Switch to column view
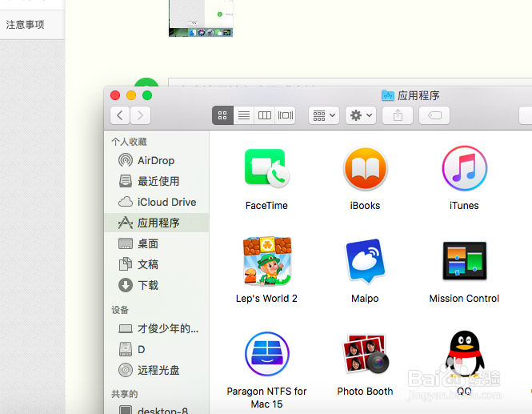Image resolution: width=532 pixels, height=414 pixels. [x=265, y=115]
